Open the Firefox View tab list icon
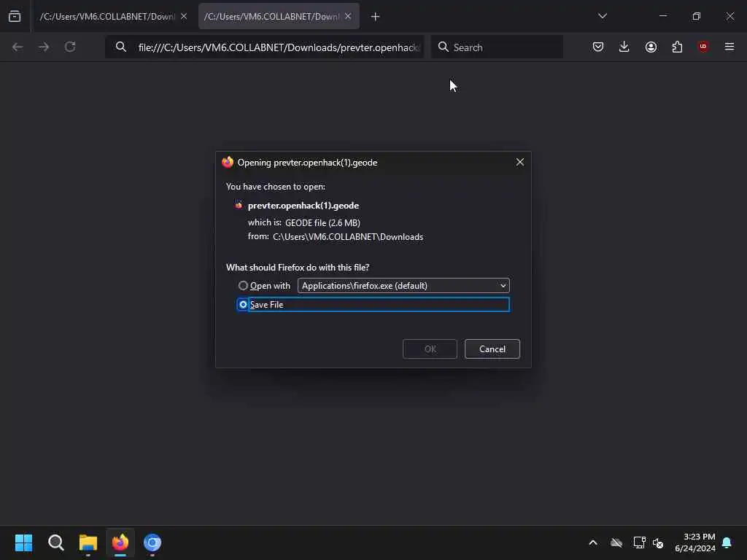This screenshot has height=560, width=747. coord(15,16)
